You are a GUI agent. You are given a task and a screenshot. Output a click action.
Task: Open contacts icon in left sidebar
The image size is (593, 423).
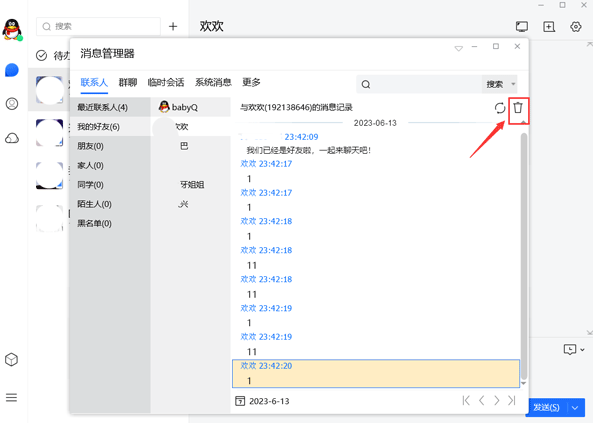(12, 104)
